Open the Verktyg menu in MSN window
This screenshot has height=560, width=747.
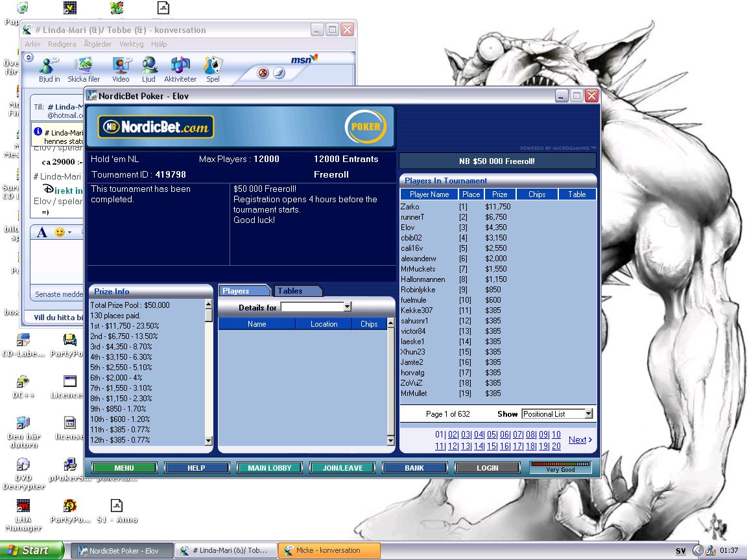[132, 44]
